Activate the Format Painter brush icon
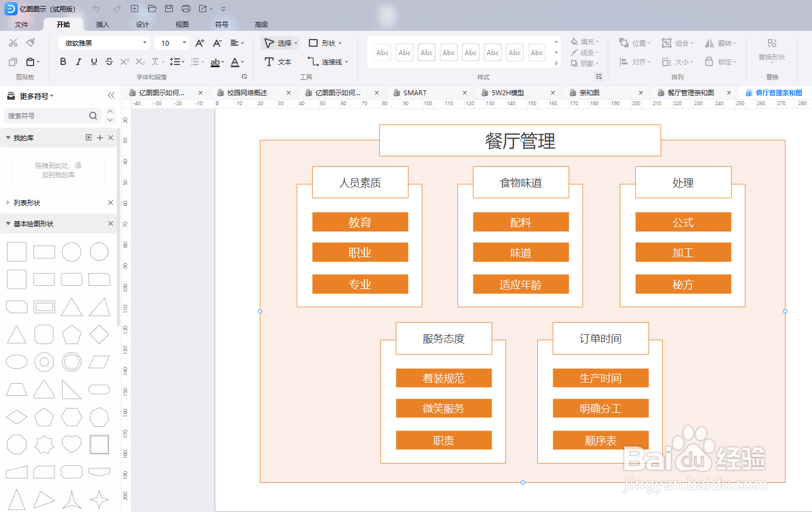Screen dimensions: 812x512 tap(31, 43)
